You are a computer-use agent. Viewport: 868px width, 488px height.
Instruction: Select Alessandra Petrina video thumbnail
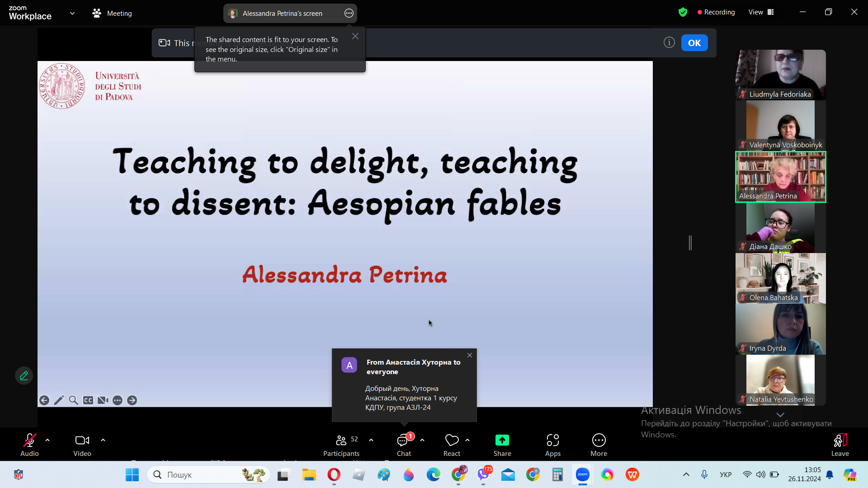[x=781, y=177]
